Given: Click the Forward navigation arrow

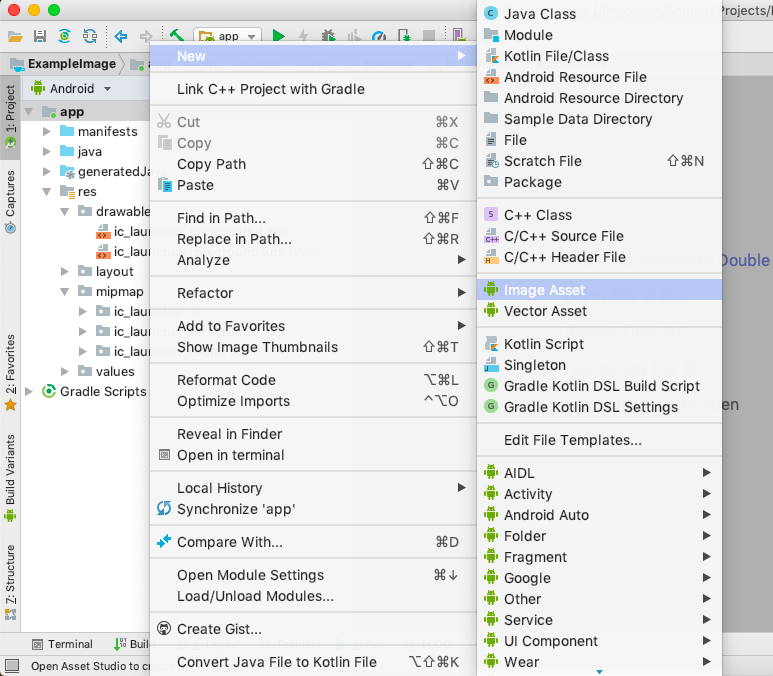Looking at the screenshot, I should click(x=146, y=36).
